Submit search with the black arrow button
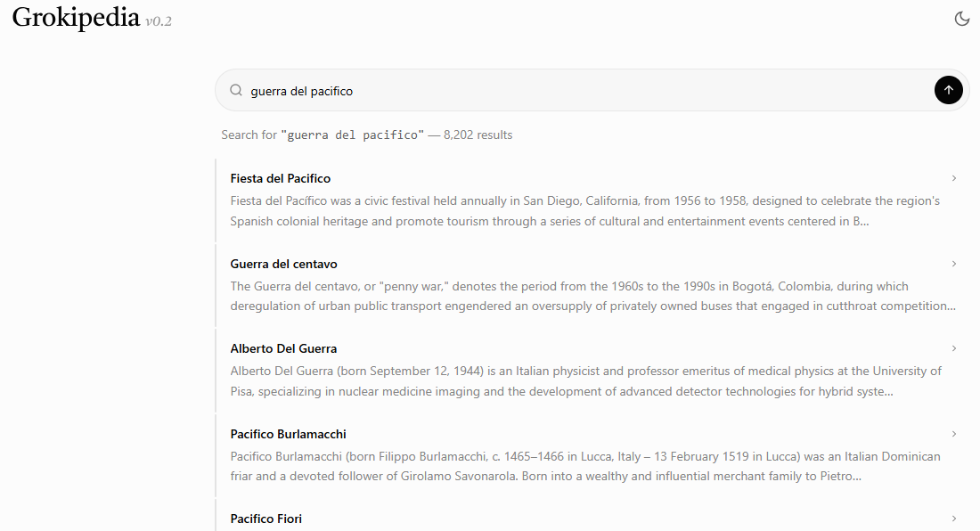Viewport: 980px width, 531px height. (948, 90)
